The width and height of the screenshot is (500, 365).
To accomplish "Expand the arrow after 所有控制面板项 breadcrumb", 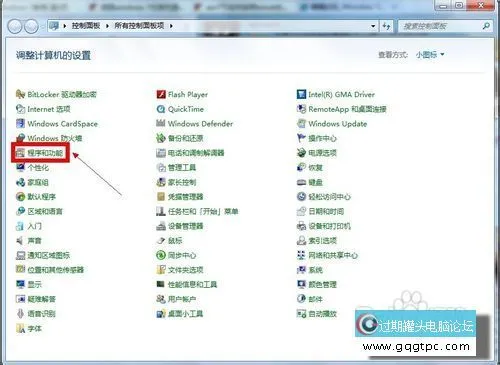I will click(171, 26).
